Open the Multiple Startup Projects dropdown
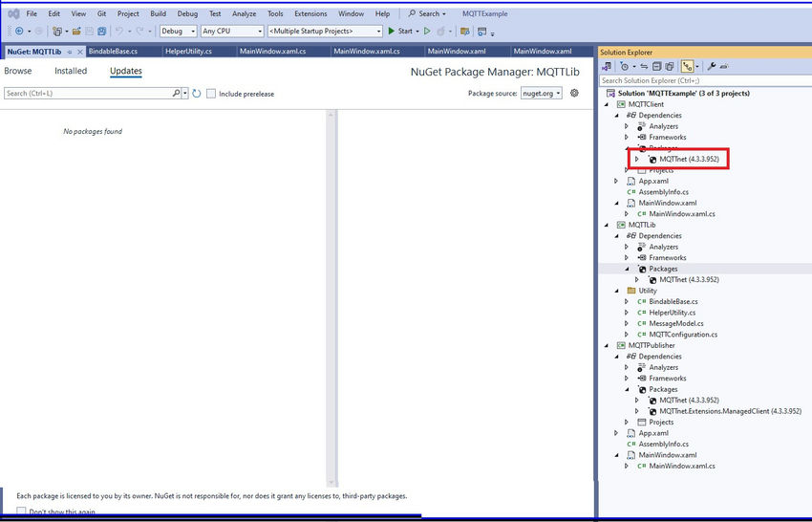The width and height of the screenshot is (812, 522). click(x=325, y=32)
